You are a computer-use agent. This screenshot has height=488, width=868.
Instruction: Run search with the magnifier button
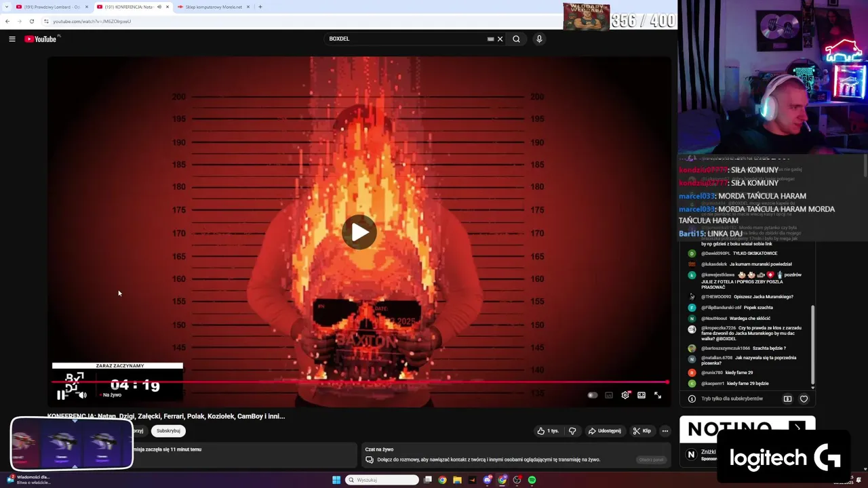pyautogui.click(x=516, y=39)
